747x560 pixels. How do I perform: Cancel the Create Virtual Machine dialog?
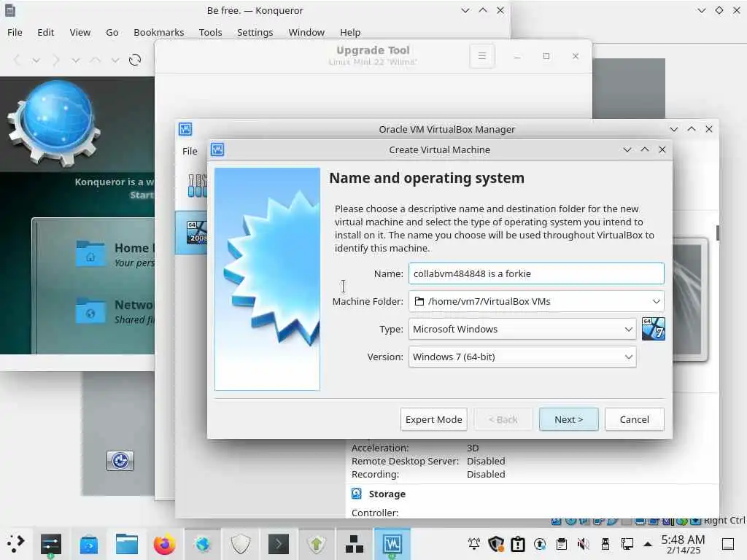click(x=634, y=419)
